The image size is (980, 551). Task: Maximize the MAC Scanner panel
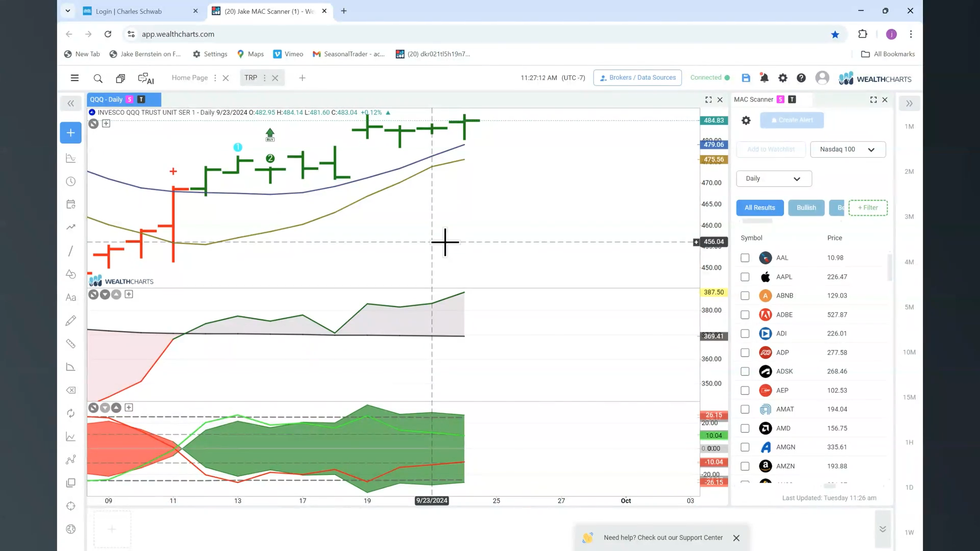click(x=873, y=99)
